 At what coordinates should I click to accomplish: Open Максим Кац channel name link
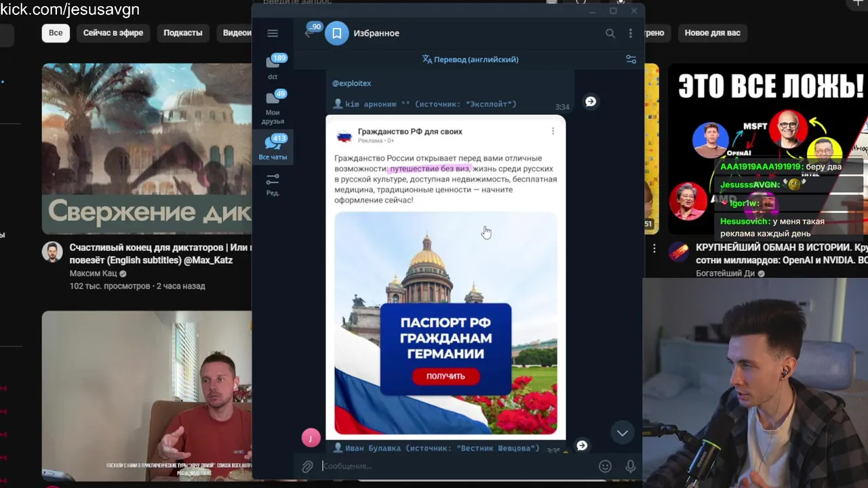point(94,274)
